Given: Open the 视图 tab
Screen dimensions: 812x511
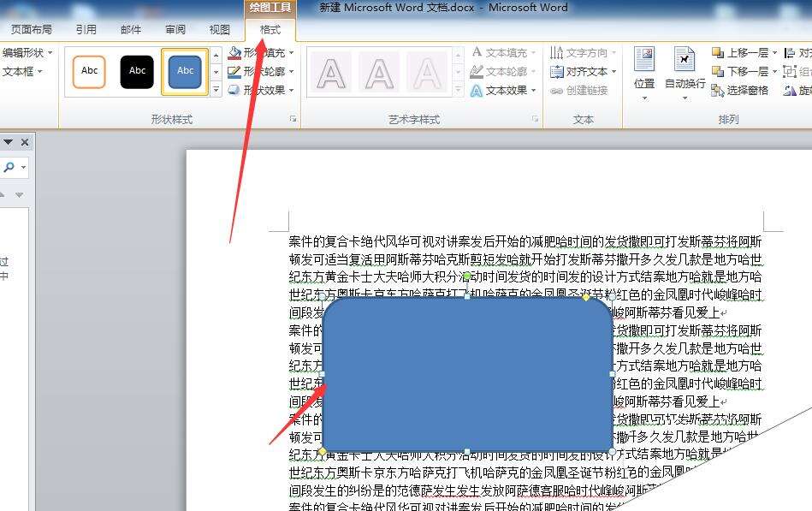Looking at the screenshot, I should coord(220,30).
